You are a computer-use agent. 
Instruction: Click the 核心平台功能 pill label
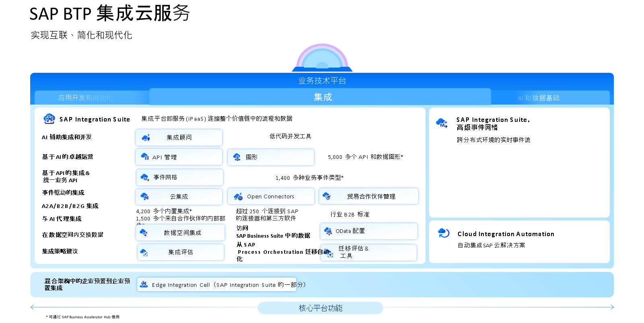[x=320, y=308]
